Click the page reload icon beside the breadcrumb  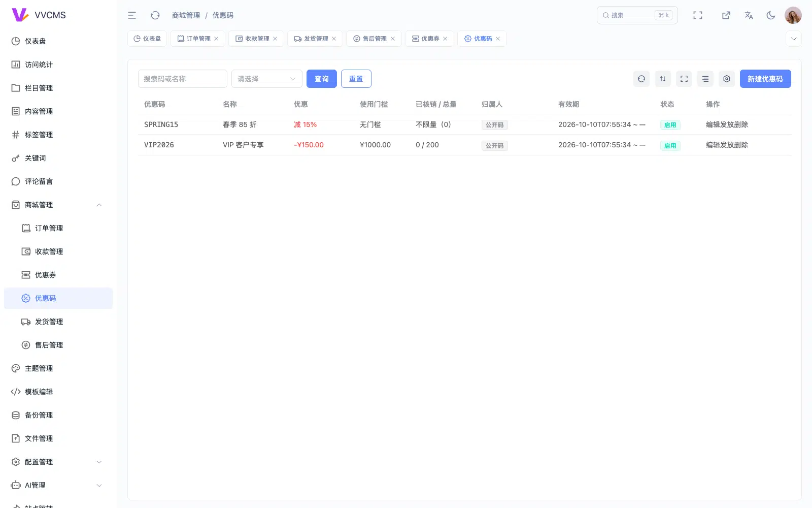pos(155,15)
